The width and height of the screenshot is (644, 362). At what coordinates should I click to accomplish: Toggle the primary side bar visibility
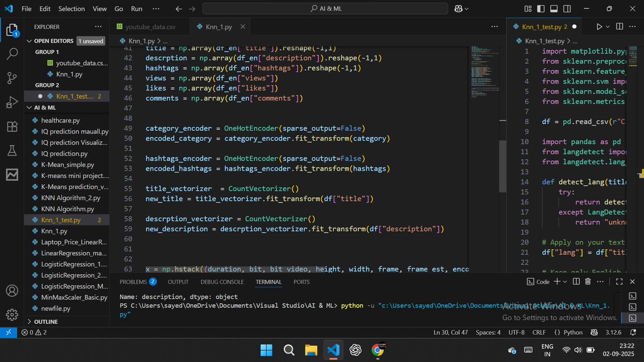tap(541, 9)
